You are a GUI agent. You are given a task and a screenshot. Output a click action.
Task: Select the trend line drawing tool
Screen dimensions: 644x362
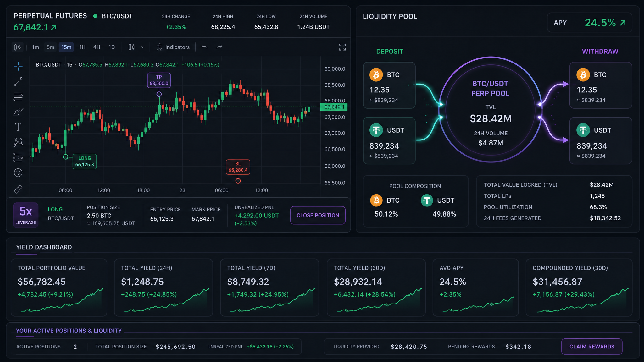click(18, 82)
